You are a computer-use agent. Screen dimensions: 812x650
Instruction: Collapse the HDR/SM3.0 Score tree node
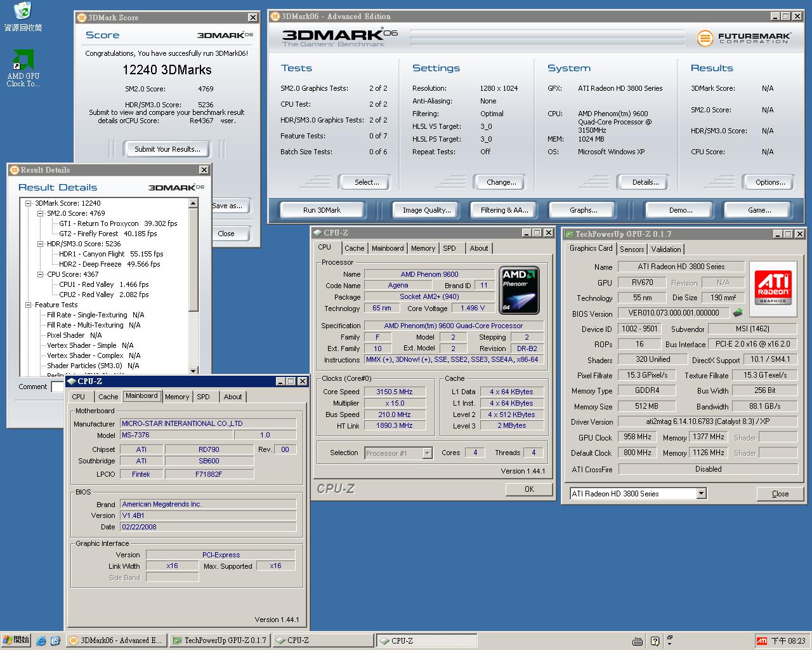point(41,244)
